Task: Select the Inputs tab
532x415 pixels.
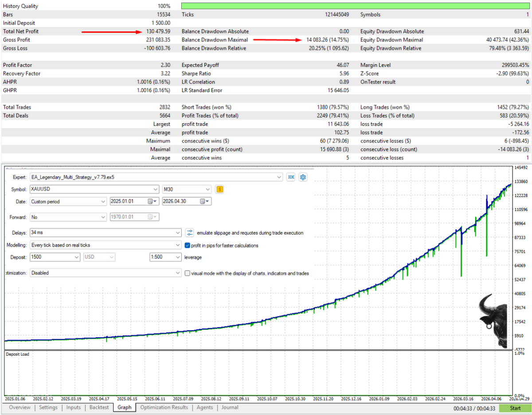Action: (x=74, y=407)
